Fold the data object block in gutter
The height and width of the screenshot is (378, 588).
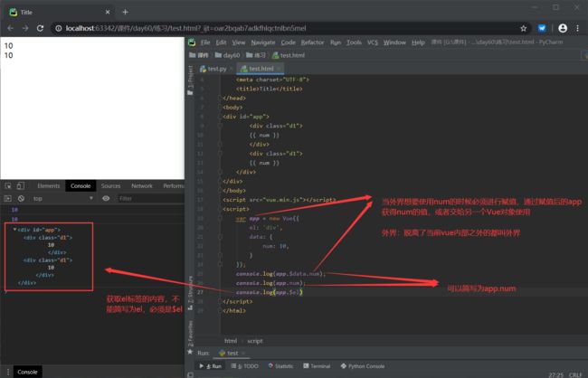(x=221, y=237)
